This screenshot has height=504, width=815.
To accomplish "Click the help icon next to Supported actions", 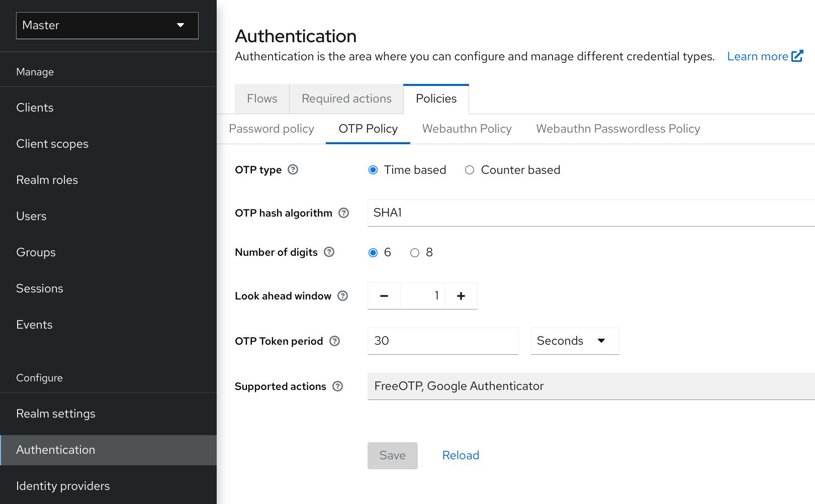I will [337, 386].
